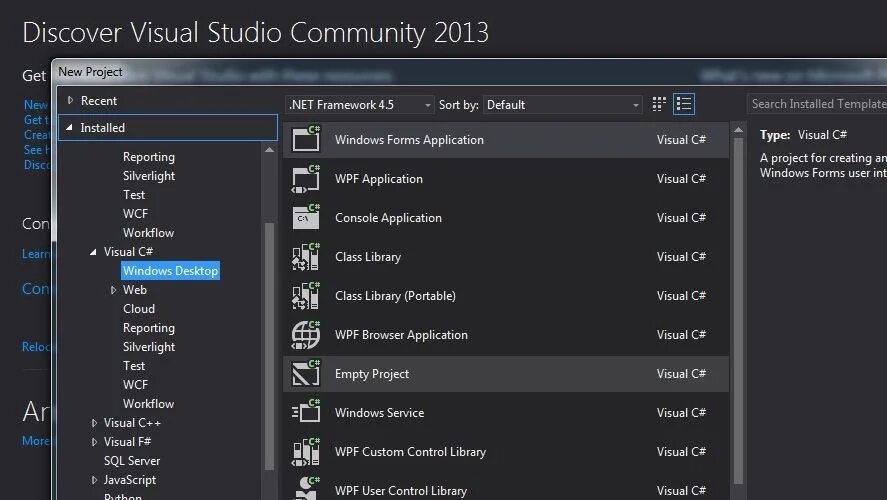Select the Windows Forms Application template icon
Viewport: 887px width, 500px height.
306,139
